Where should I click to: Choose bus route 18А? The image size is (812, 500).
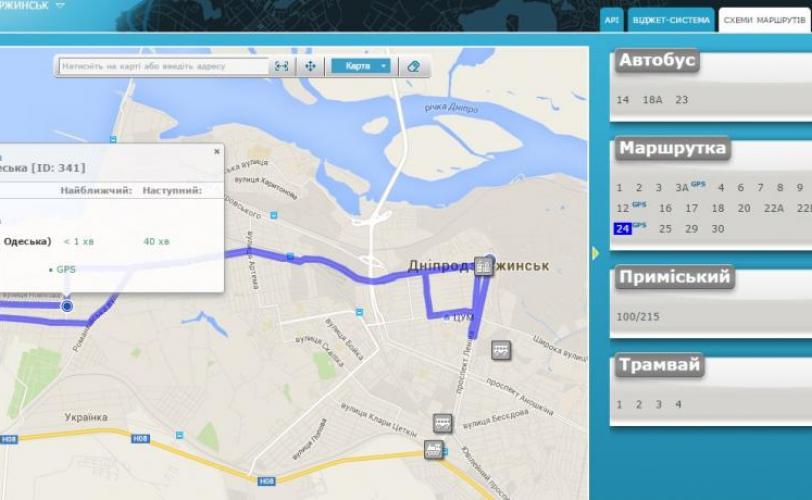(652, 100)
